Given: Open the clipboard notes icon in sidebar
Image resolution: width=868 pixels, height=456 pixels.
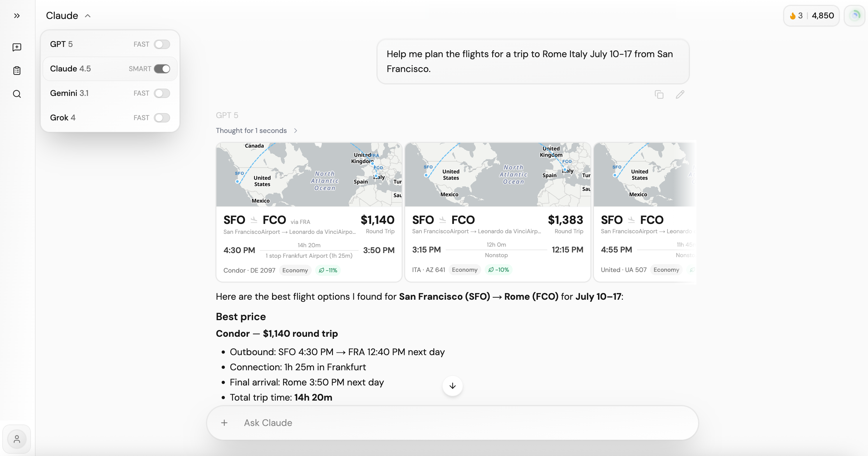Looking at the screenshot, I should click(17, 71).
